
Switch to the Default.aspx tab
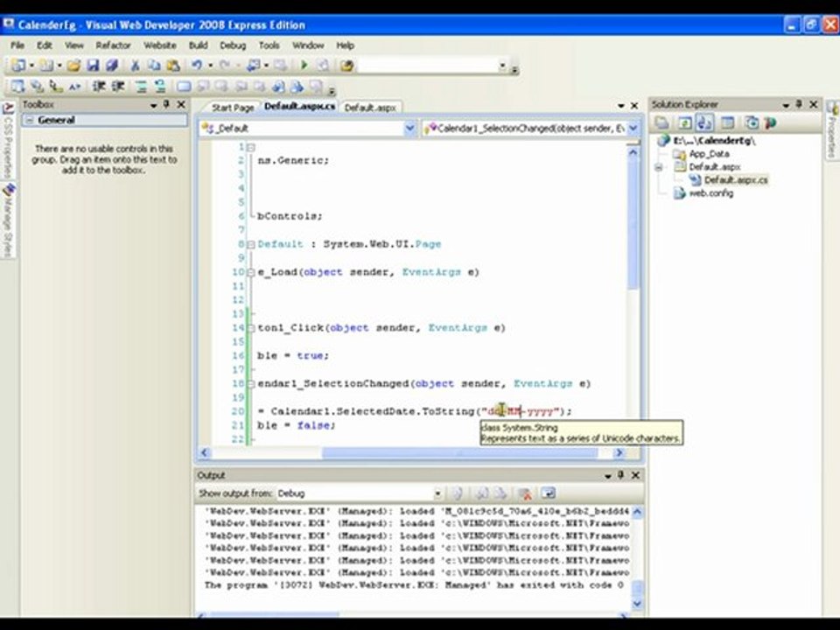(370, 108)
